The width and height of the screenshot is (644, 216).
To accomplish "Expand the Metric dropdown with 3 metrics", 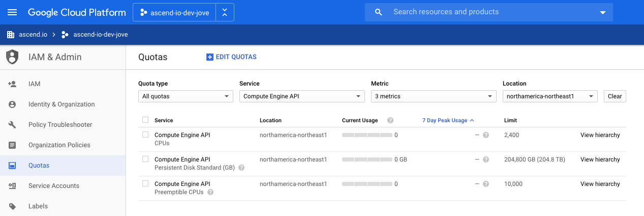I will point(434,96).
